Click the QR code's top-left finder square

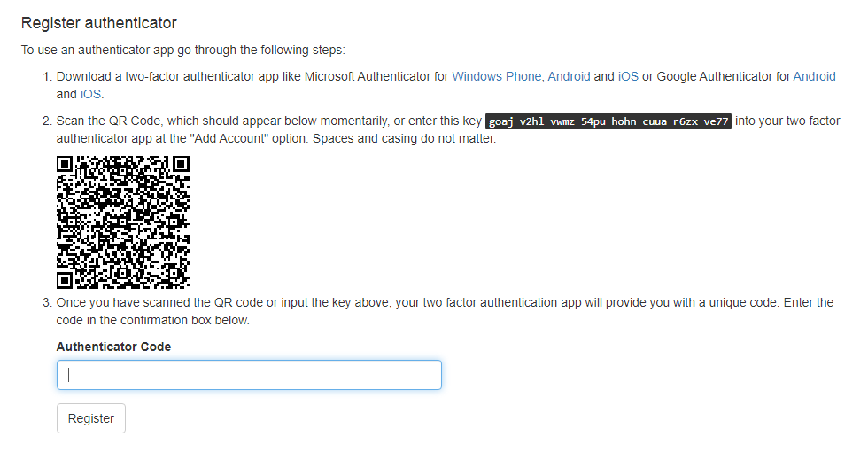coord(66,165)
